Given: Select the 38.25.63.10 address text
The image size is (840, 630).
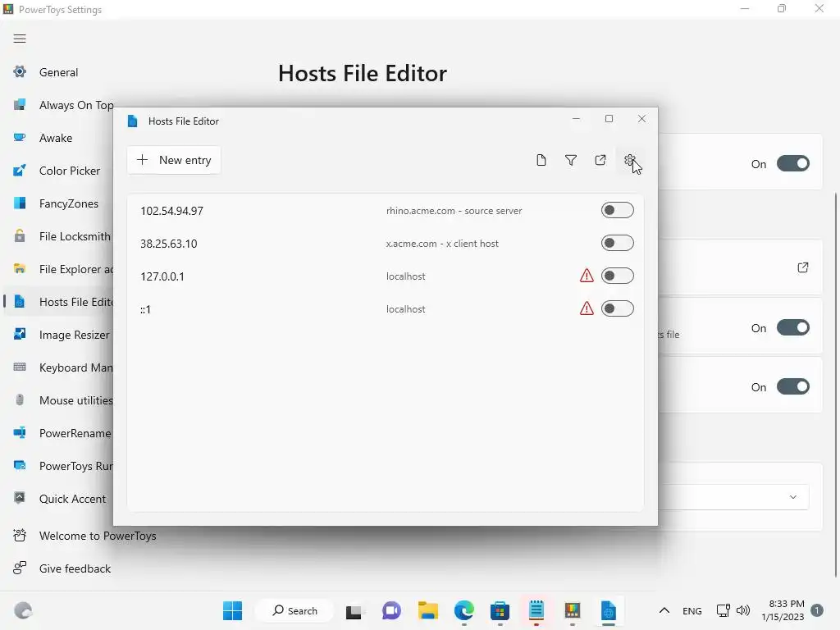Looking at the screenshot, I should coord(169,244).
